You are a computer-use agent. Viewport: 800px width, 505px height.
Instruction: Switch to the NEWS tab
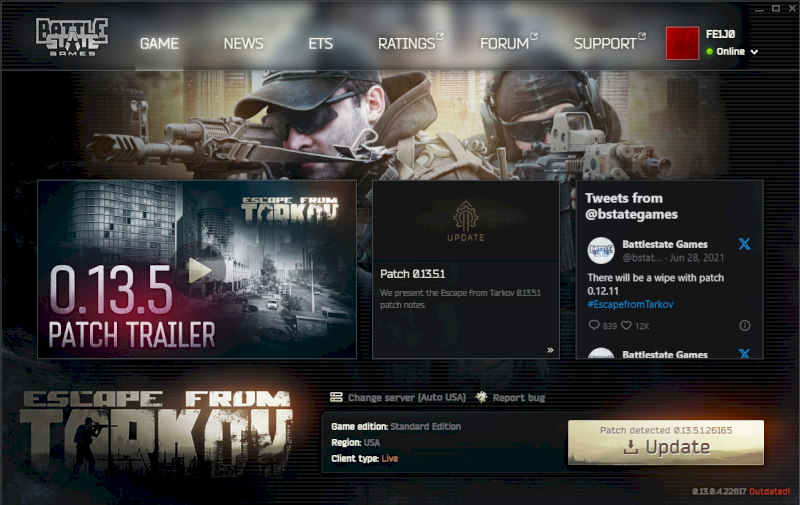pos(243,44)
